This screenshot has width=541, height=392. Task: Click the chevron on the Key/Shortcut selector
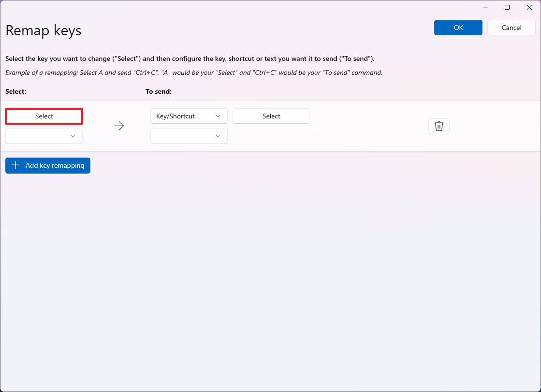(218, 116)
